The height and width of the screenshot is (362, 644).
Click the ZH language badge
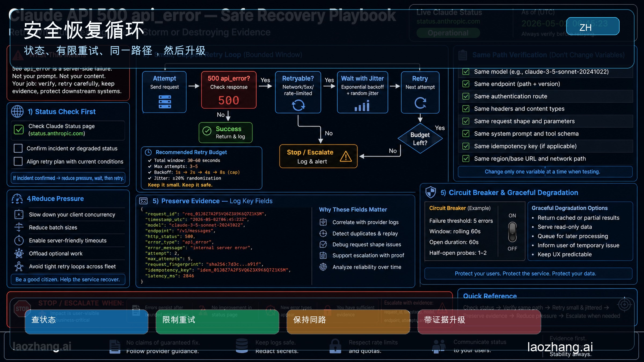(x=593, y=26)
